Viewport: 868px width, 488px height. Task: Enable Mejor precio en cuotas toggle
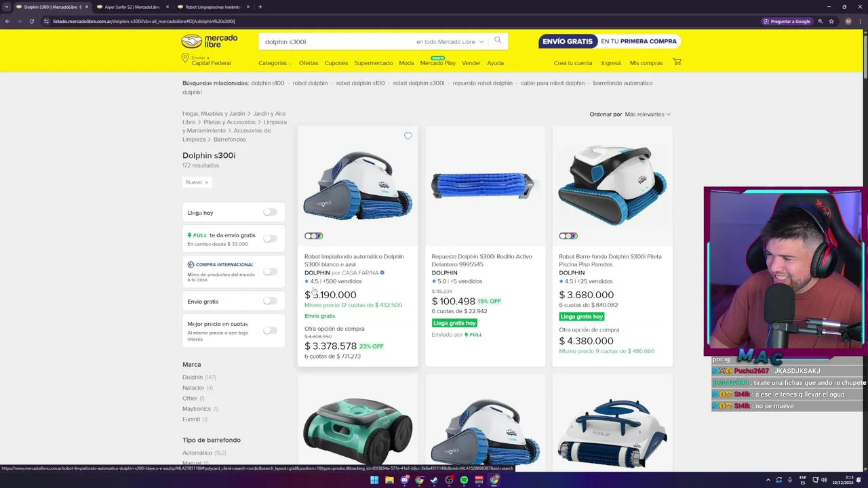click(270, 331)
